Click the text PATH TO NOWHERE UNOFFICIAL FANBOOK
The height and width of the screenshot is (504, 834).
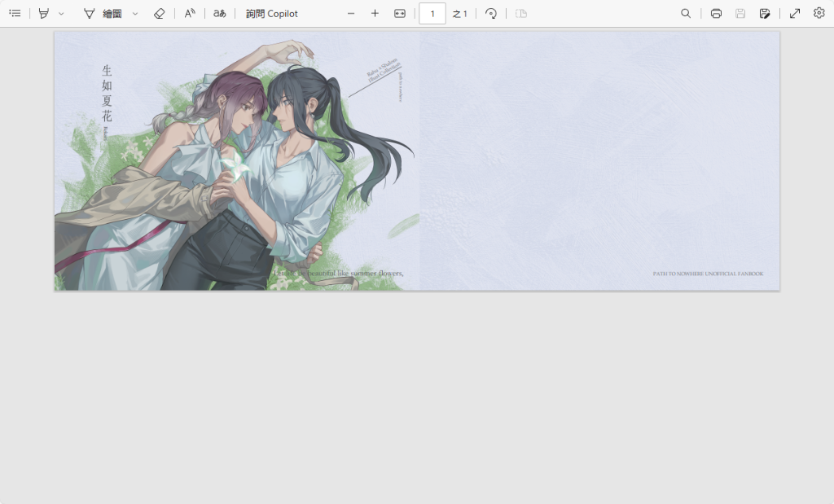click(x=708, y=274)
